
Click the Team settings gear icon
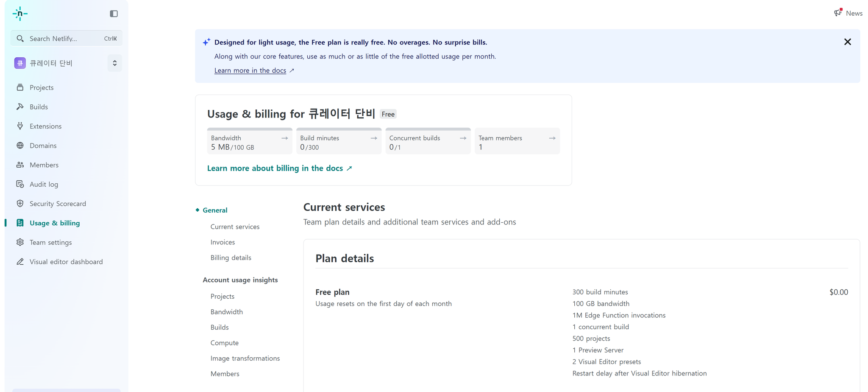coord(20,242)
